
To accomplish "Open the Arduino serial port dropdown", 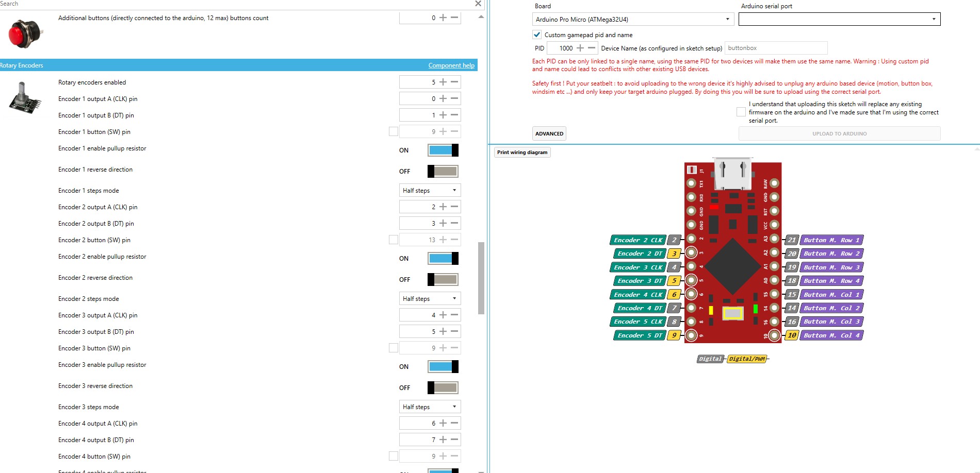I will point(839,19).
